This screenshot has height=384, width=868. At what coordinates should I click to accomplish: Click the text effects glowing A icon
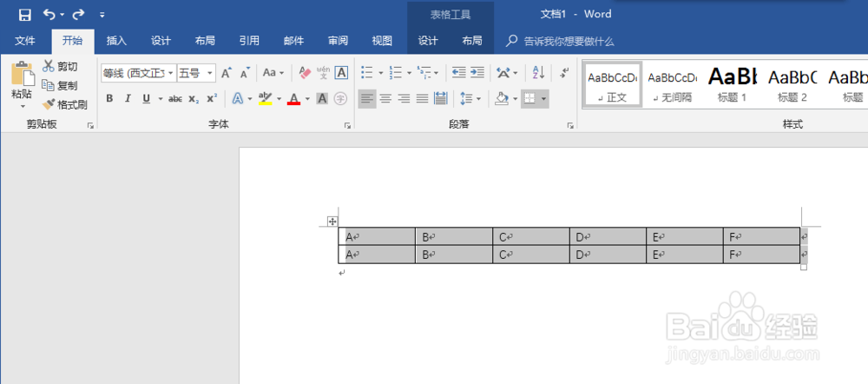click(238, 99)
